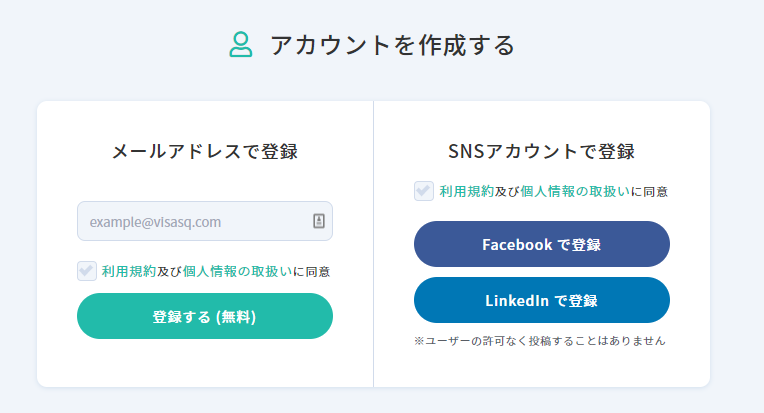The width and height of the screenshot is (764, 413).
Task: Click the ※ユーザーの許可なく投稿することはありません note
Action: (539, 341)
